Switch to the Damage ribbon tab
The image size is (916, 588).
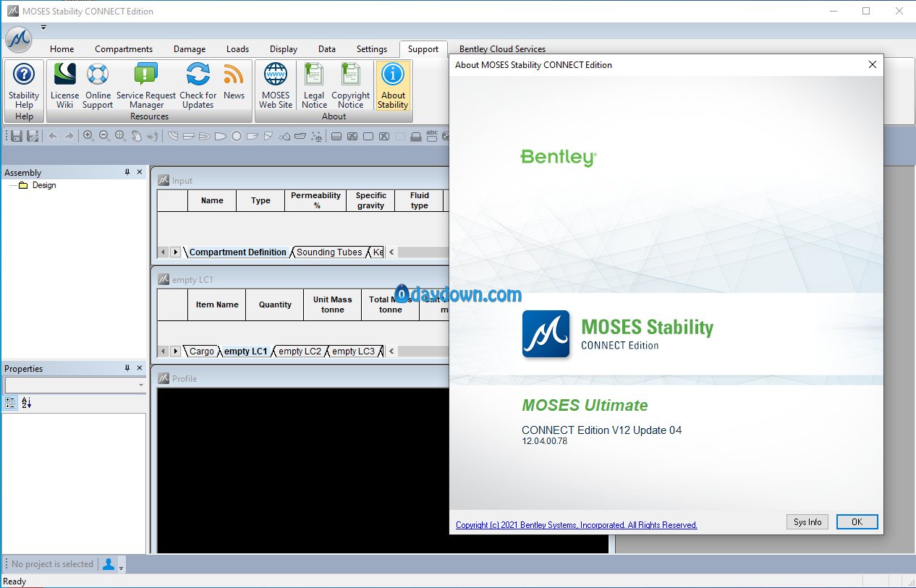(190, 49)
